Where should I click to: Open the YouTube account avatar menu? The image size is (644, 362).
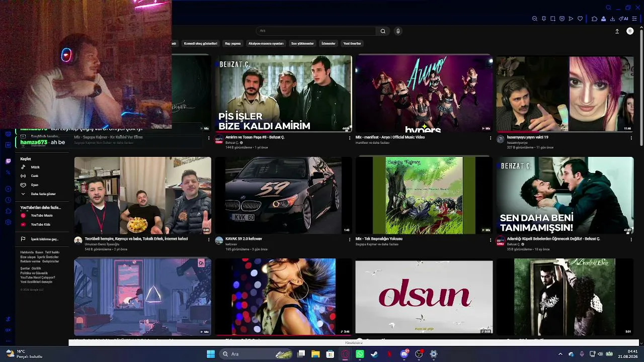point(630,31)
